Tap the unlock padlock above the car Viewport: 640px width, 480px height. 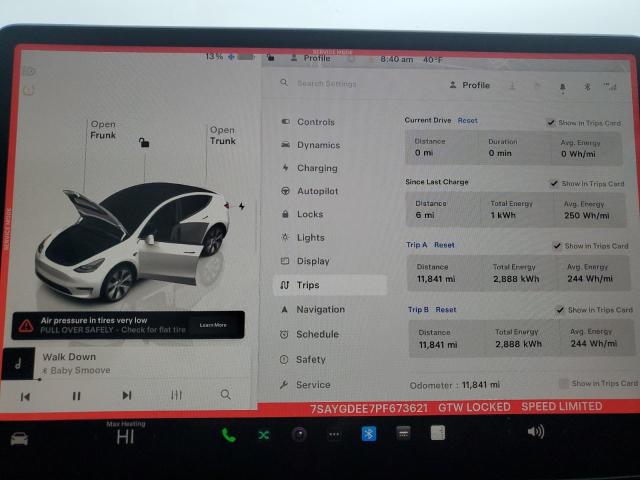[x=144, y=142]
